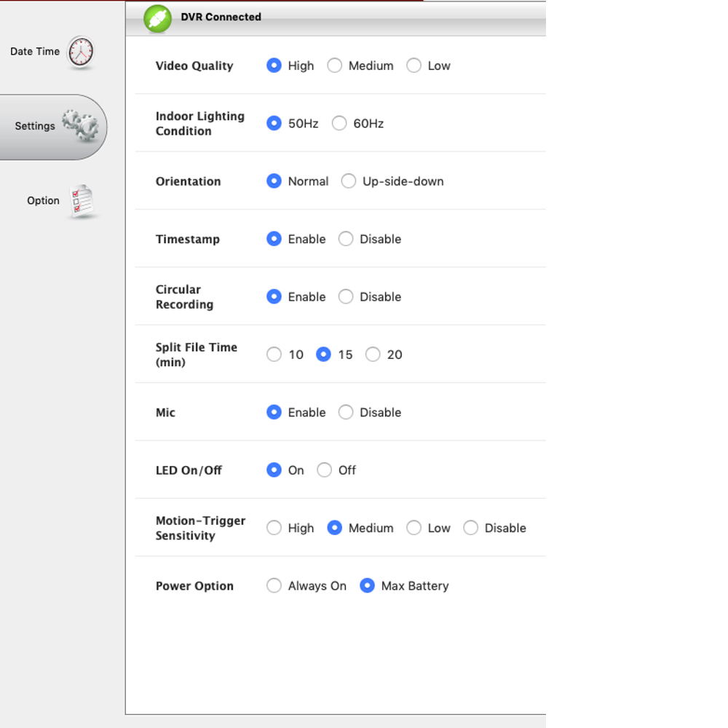Disable the Timestamp option
The image size is (728, 728).
tap(346, 239)
